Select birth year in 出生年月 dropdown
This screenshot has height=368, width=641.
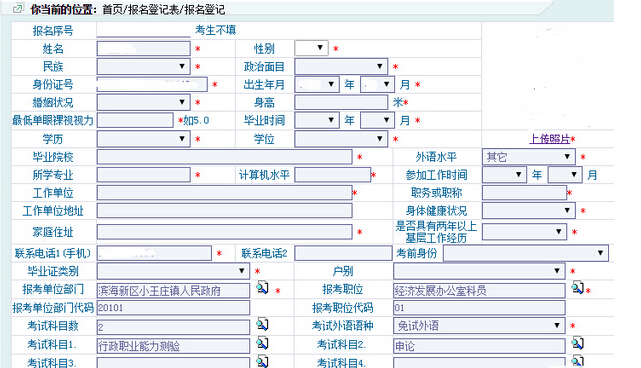(x=317, y=85)
